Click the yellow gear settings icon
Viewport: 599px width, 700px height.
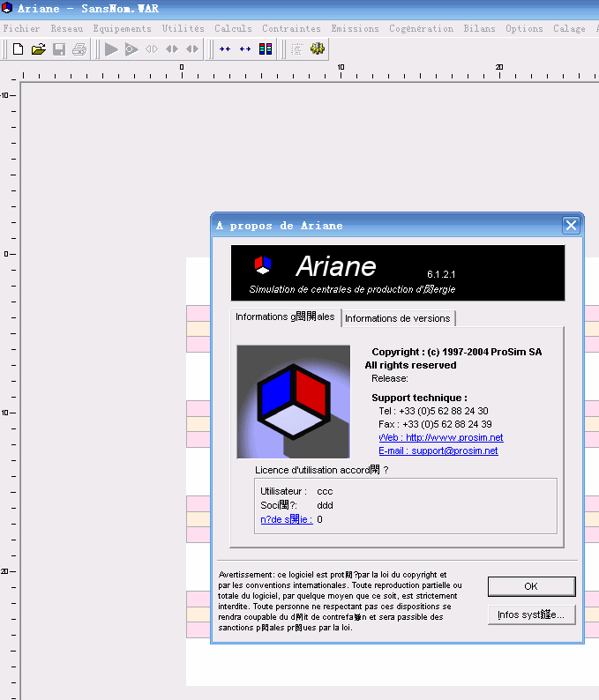(318, 48)
